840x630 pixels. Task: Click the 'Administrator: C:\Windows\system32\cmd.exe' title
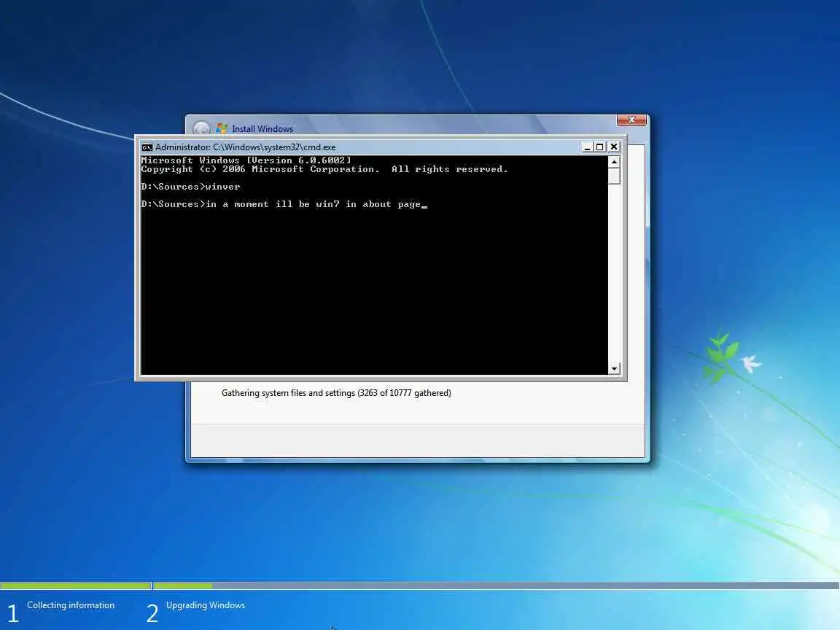point(245,147)
